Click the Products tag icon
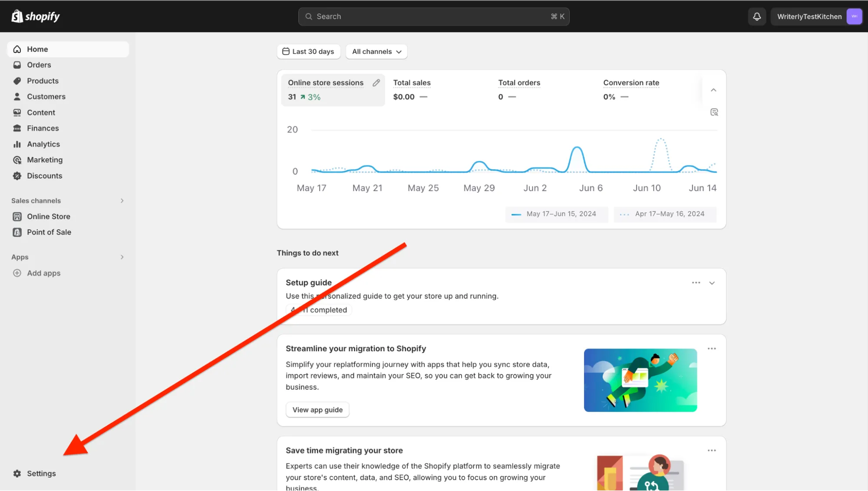 coord(17,81)
